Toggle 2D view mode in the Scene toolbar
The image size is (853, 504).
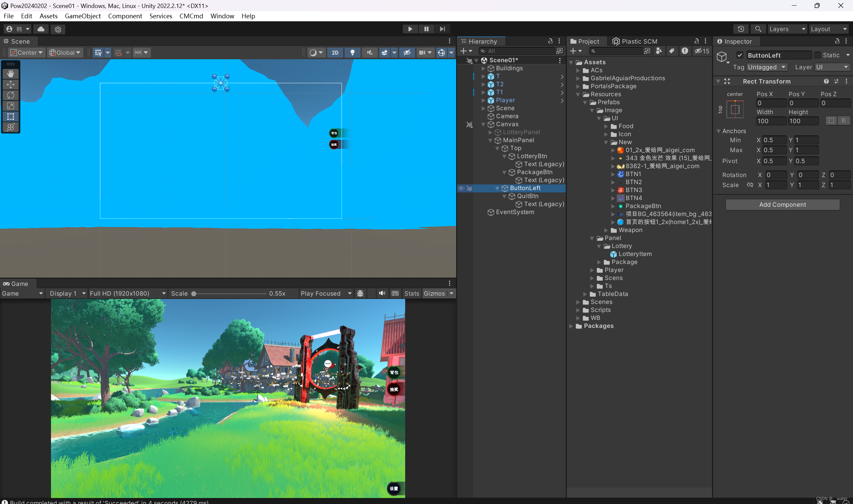[x=335, y=52]
